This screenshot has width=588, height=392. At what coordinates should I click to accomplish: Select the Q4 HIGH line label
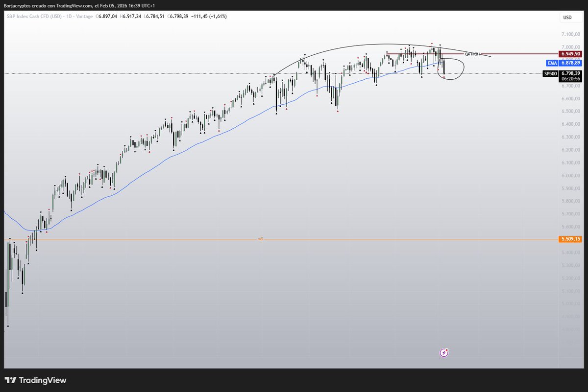click(x=472, y=54)
